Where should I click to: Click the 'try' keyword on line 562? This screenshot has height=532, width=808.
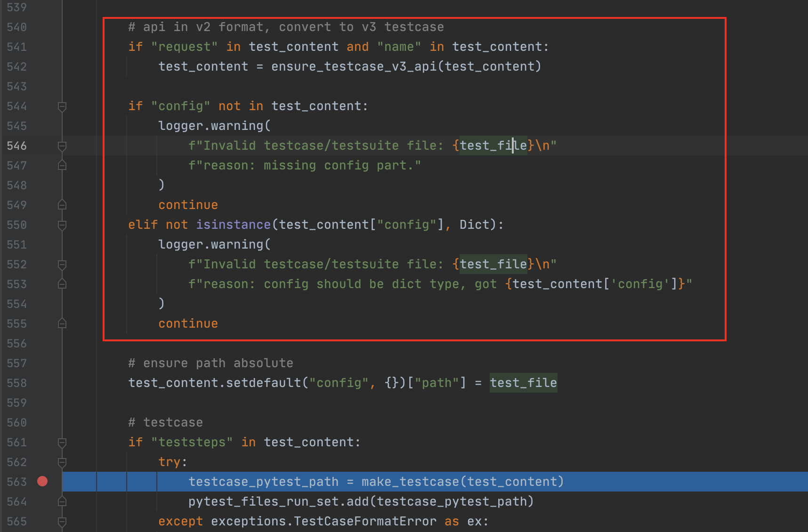[x=170, y=462]
